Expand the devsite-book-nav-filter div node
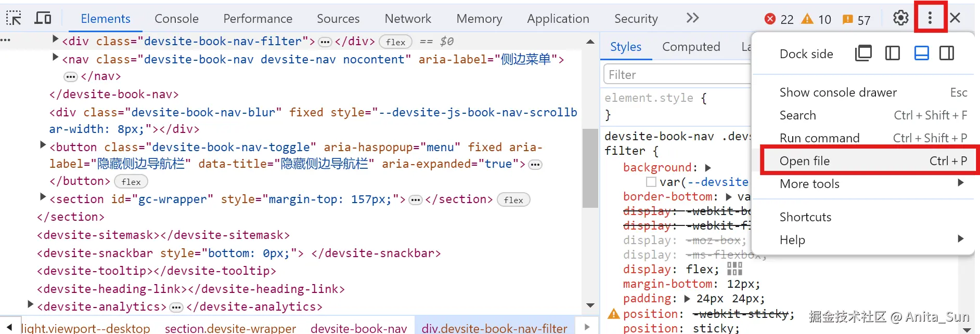This screenshot has width=980, height=334. [55, 39]
